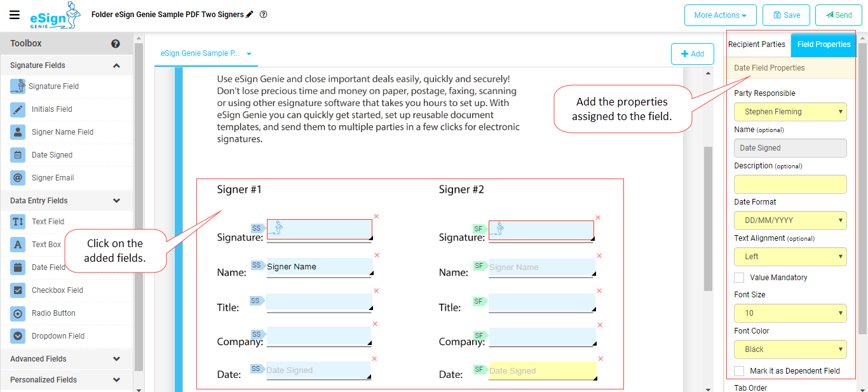The height and width of the screenshot is (392, 868).
Task: Open the Font Size dropdown
Action: pos(790,313)
